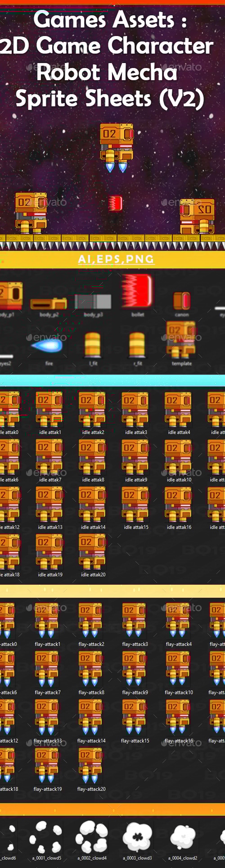Screen dimensions: 225x868
Task: Click the red bullet projectile in the scene
Action: click(115, 203)
